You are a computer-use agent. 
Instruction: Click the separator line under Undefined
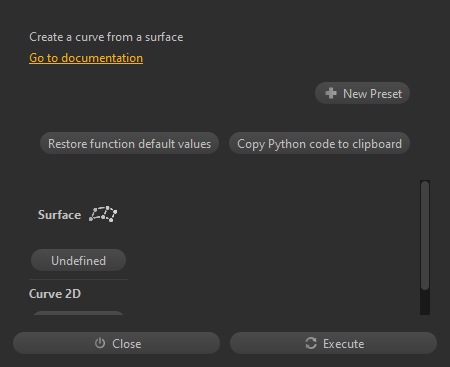[78, 279]
